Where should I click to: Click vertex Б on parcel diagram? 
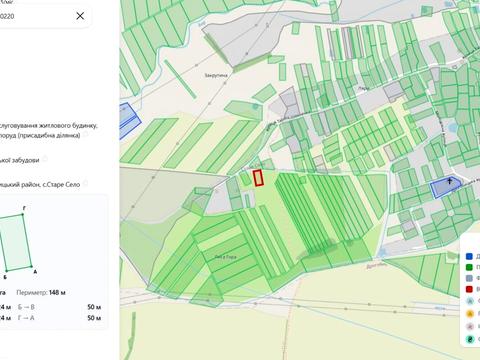click(6, 271)
